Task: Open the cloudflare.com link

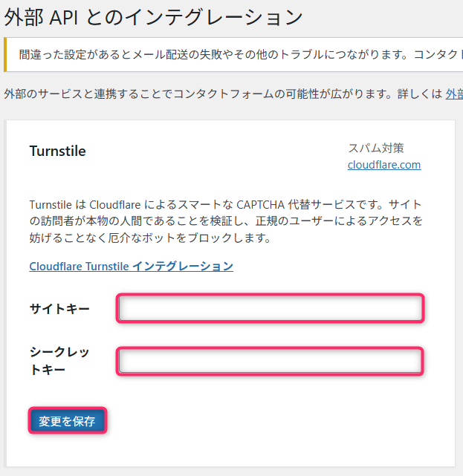Action: [383, 165]
